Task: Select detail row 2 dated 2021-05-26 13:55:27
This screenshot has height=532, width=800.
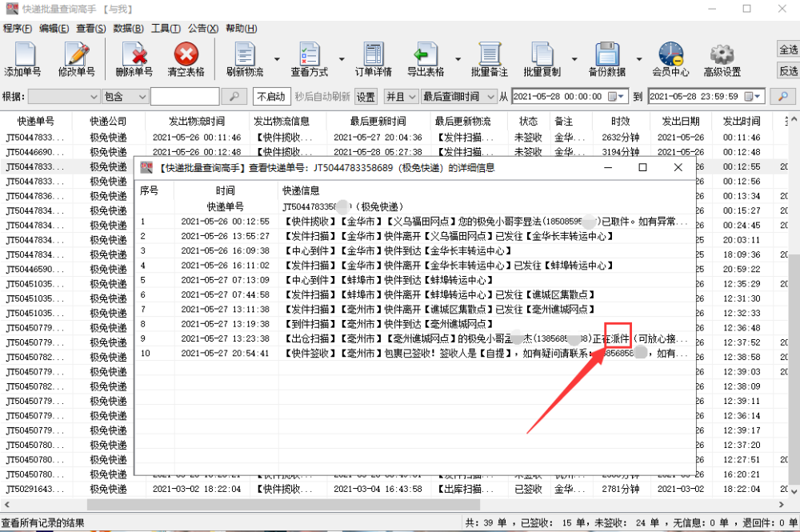Action: [x=414, y=236]
